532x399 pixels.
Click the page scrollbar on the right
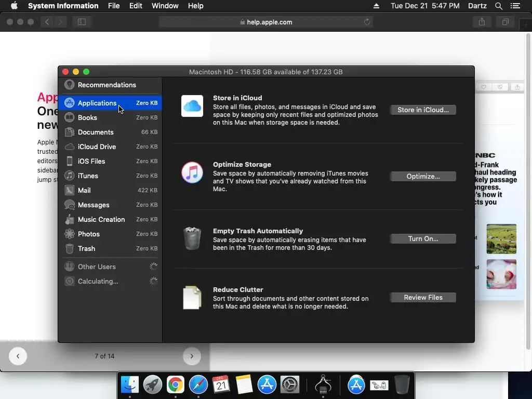(x=528, y=192)
